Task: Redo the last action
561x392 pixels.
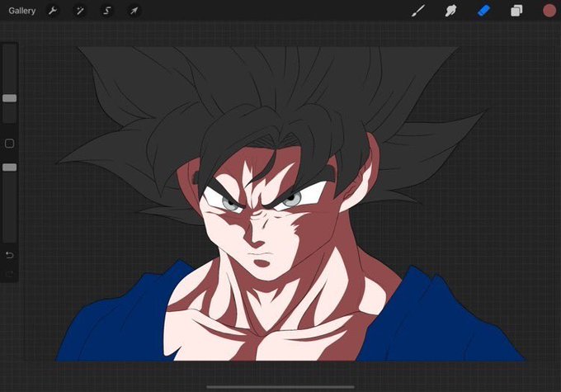Action: [x=10, y=274]
